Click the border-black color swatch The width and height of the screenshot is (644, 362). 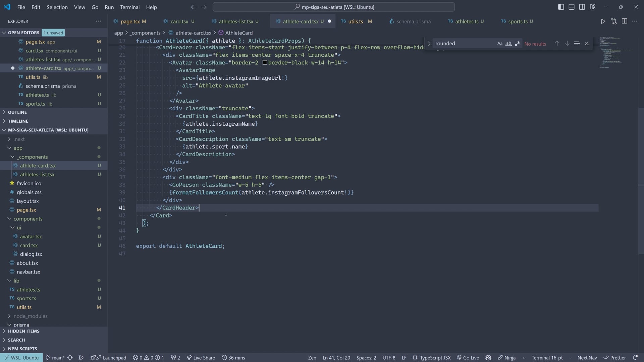pyautogui.click(x=265, y=63)
